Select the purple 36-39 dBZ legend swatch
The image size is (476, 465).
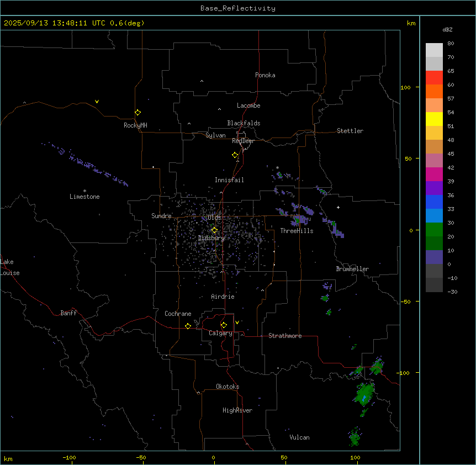point(434,188)
